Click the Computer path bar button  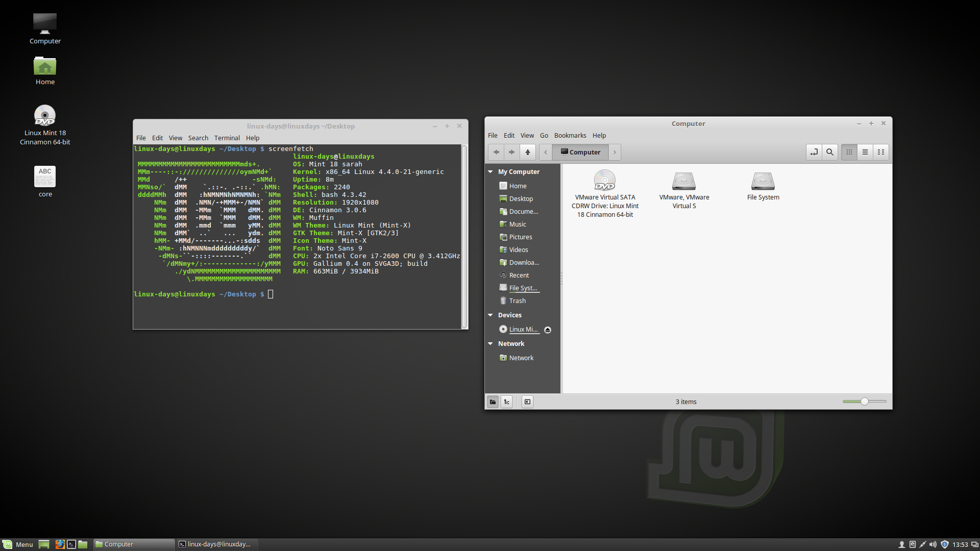click(x=580, y=152)
